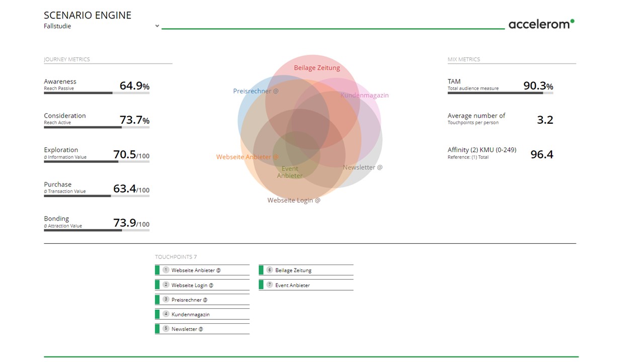This screenshot has width=644, height=362.
Task: Click the Awareness reach progress bar
Action: pyautogui.click(x=96, y=93)
